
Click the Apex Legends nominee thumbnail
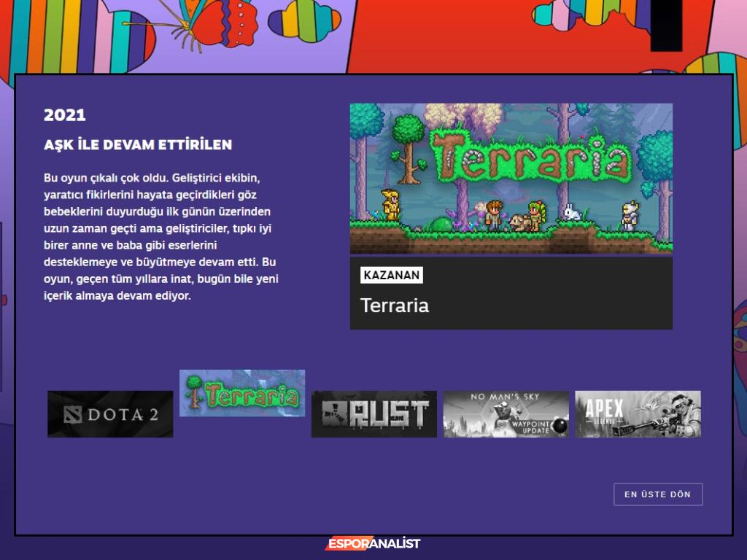[638, 414]
